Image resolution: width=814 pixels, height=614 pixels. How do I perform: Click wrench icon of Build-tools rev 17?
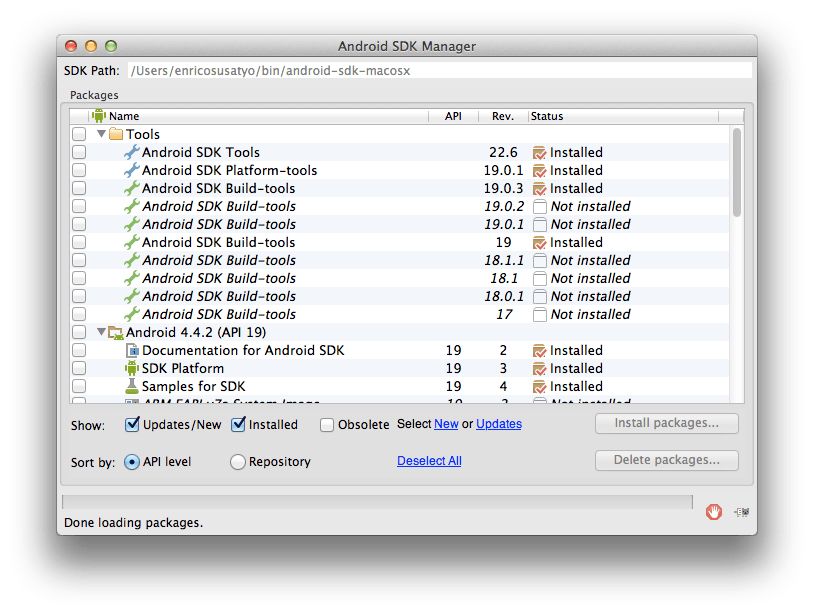tap(132, 314)
